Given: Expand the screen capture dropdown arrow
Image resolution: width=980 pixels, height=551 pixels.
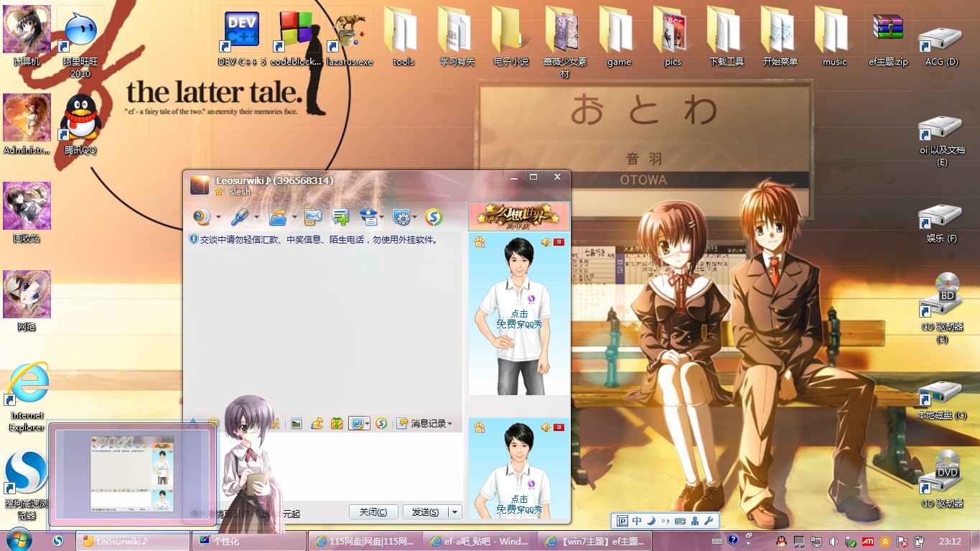Looking at the screenshot, I should click(367, 425).
